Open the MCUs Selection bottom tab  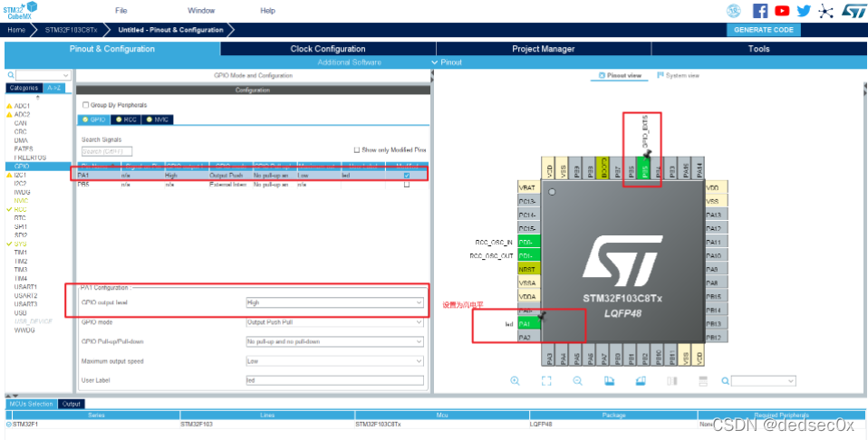[32, 404]
